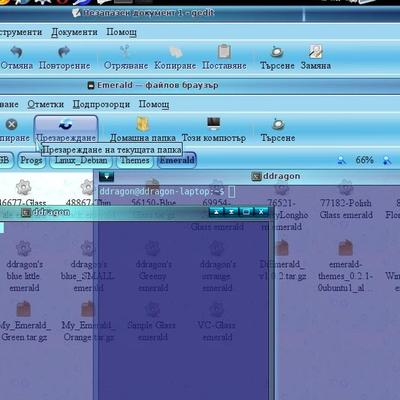Select Simple Glass emerald file

coord(152,322)
